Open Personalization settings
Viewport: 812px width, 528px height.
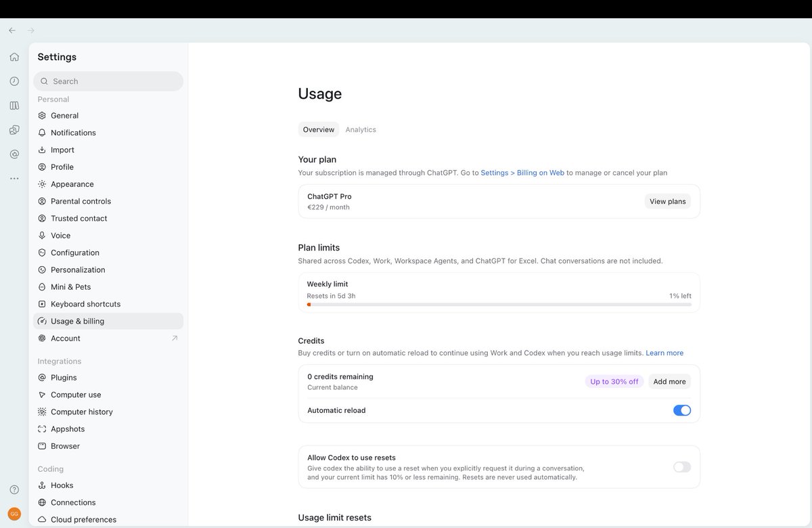tap(108, 270)
